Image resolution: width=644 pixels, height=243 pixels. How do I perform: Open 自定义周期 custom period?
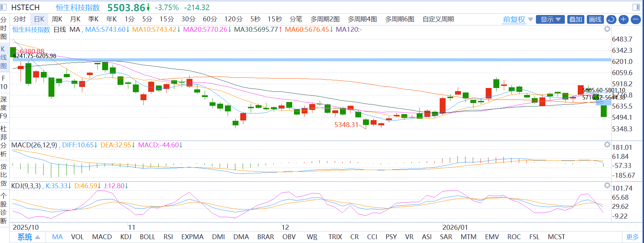[x=438, y=19]
